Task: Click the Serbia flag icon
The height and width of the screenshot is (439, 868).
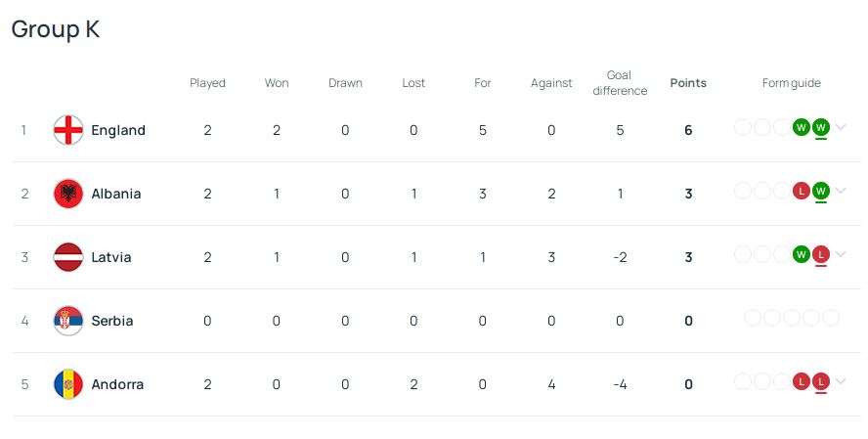Action: click(x=68, y=321)
